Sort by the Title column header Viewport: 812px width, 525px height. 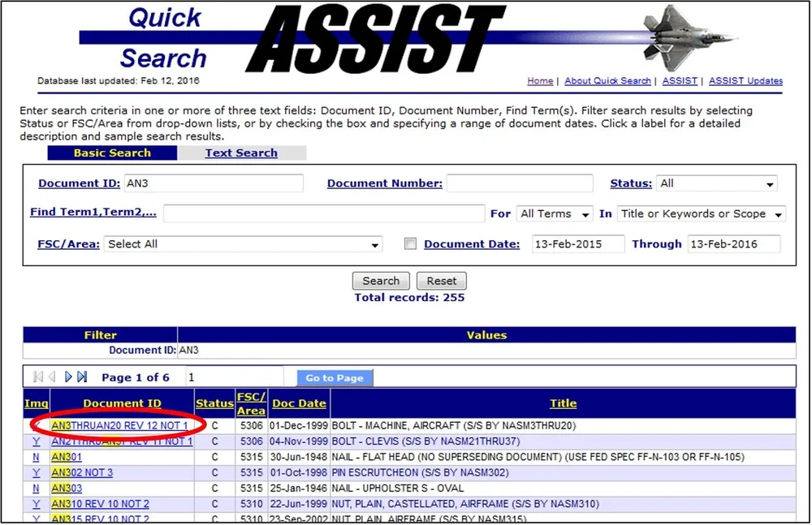point(563,403)
